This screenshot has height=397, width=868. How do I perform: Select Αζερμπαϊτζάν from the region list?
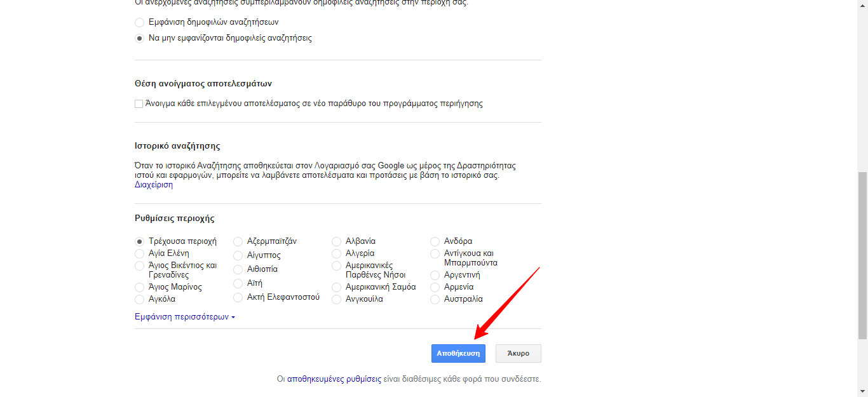coord(238,241)
